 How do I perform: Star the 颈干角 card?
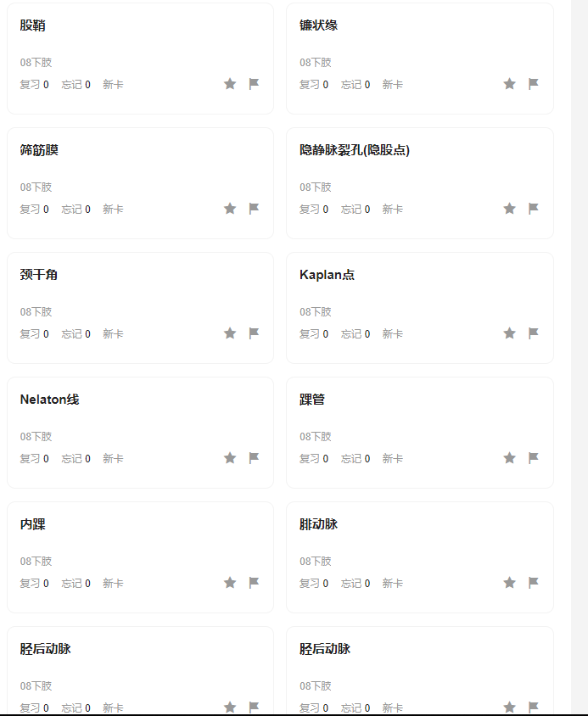click(x=230, y=333)
